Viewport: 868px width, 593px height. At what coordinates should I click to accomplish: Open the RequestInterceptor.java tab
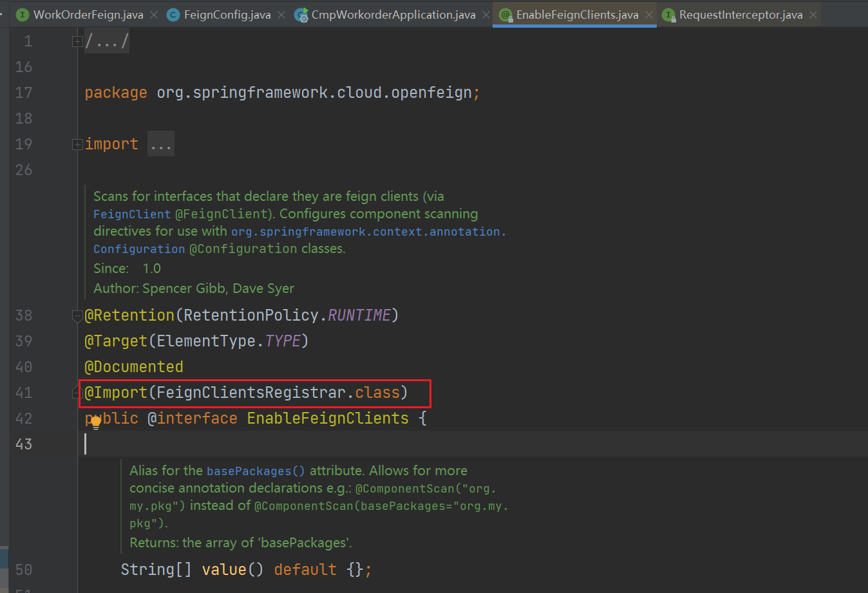(x=741, y=15)
